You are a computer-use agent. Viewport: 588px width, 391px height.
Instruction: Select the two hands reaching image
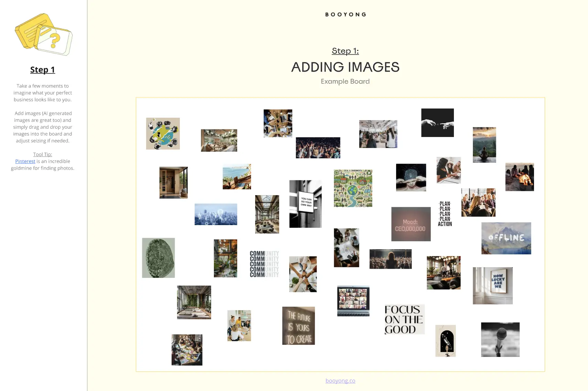pyautogui.click(x=437, y=123)
